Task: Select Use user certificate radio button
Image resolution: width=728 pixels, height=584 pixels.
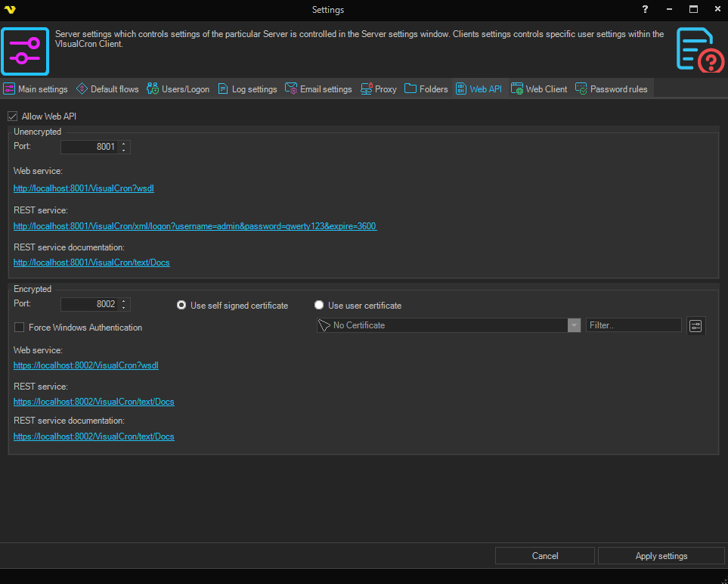Action: point(319,306)
